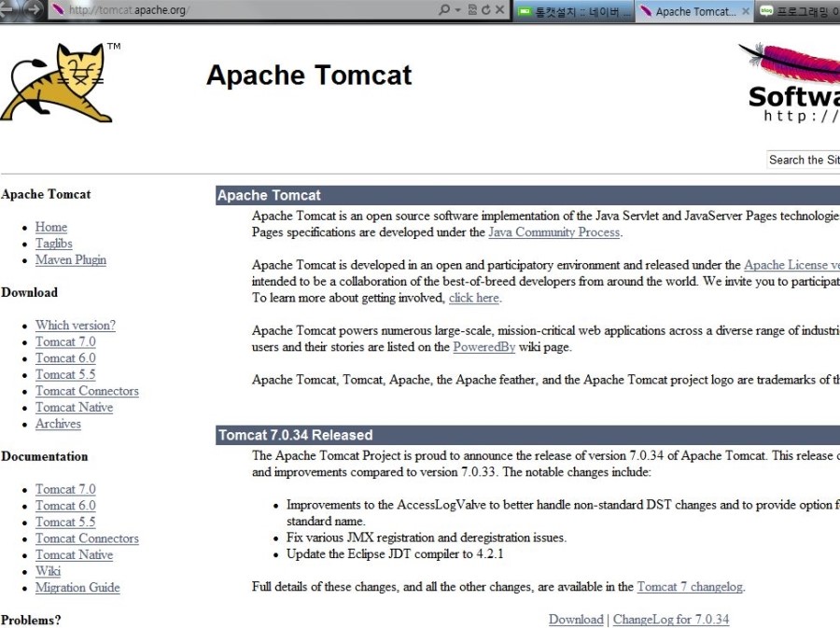
Task: Follow the Java Community Process link
Action: 553,232
